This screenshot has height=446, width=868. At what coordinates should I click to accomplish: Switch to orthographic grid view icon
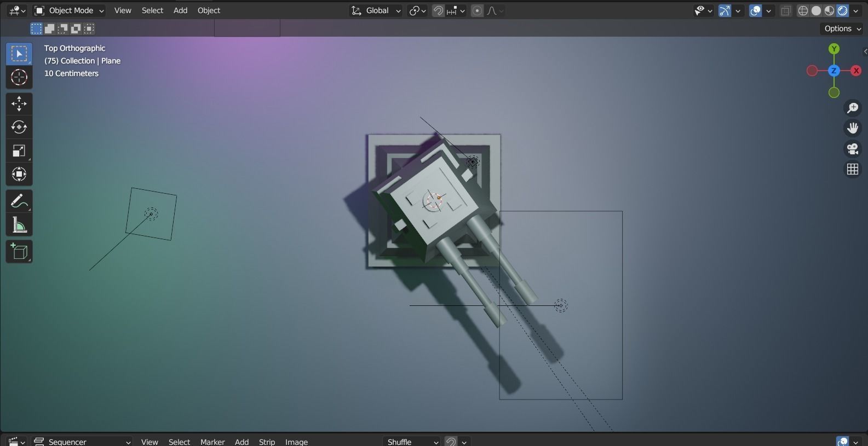tap(853, 169)
